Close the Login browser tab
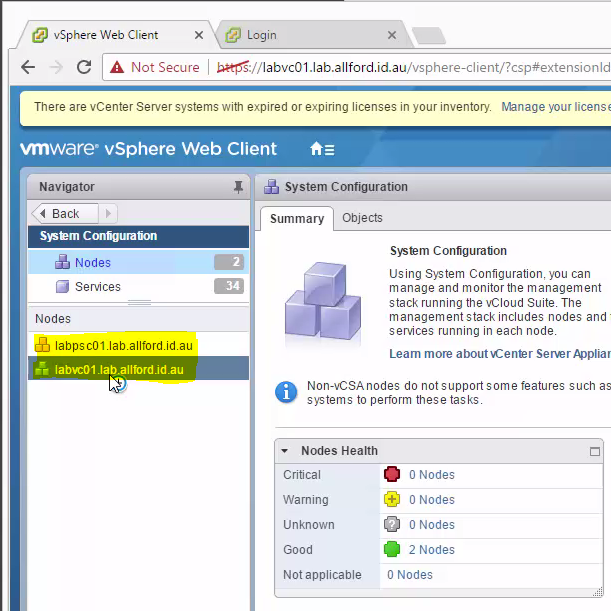This screenshot has width=611, height=611. [392, 35]
